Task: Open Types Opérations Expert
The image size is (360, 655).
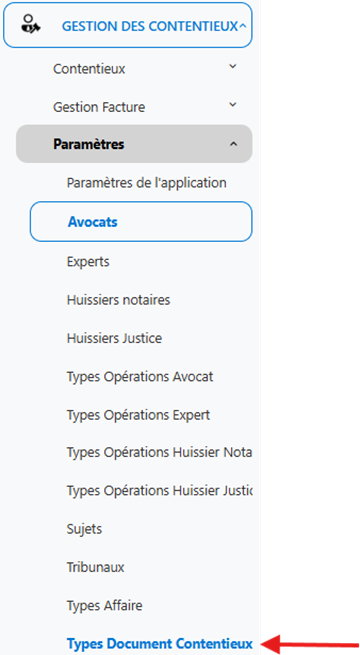Action: (138, 415)
